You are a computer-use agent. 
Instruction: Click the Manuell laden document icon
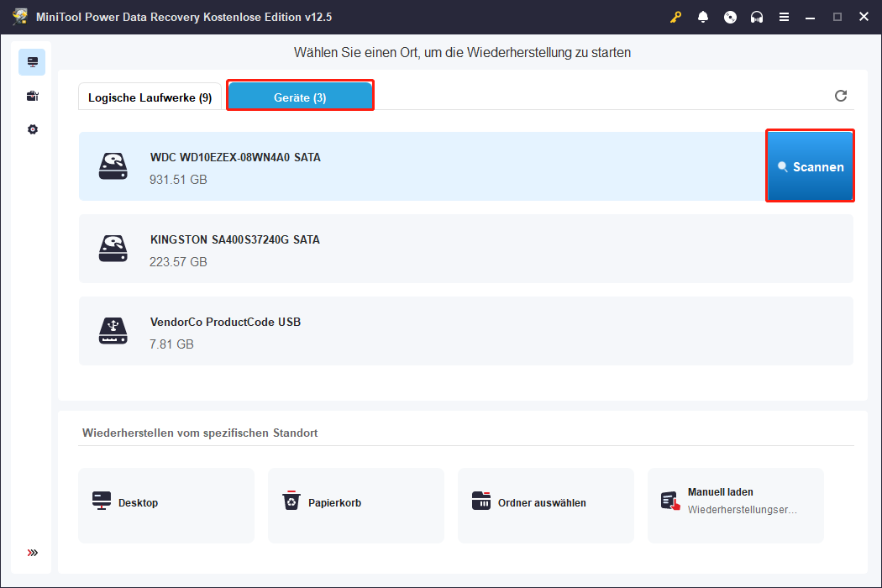tap(670, 501)
